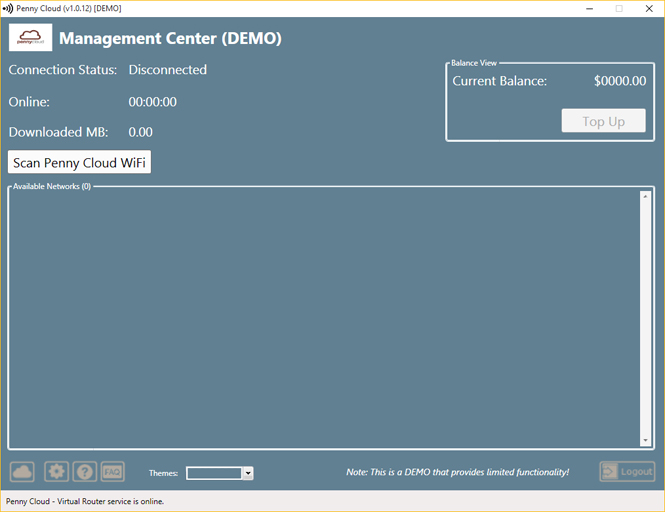Click the 'Available Networks (0)' group label

click(52, 186)
